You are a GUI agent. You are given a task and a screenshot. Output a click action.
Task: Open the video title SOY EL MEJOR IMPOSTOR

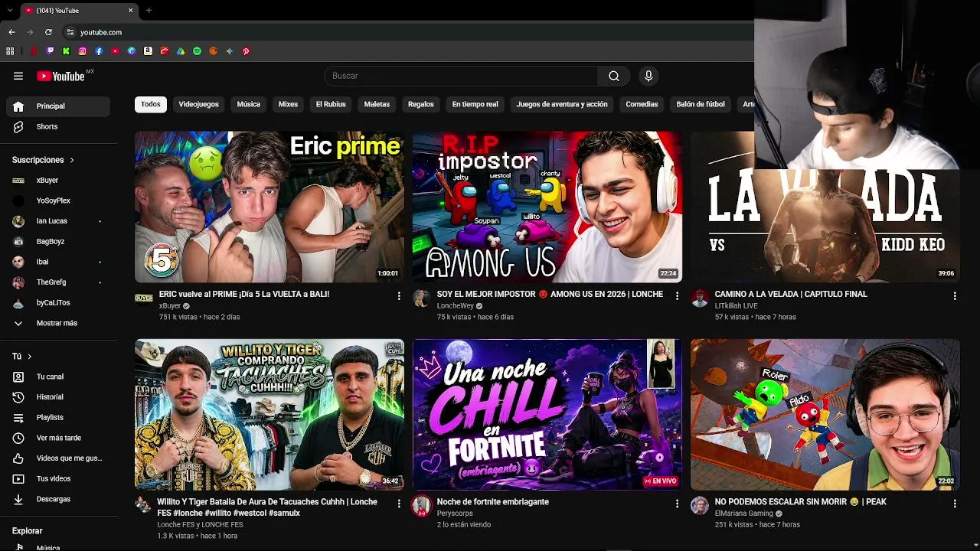(x=550, y=294)
